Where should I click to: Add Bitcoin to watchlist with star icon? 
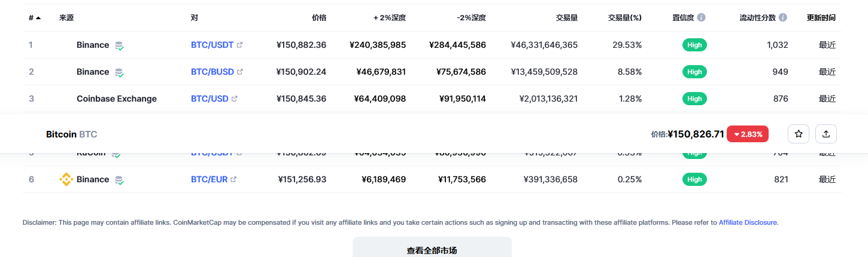(799, 134)
